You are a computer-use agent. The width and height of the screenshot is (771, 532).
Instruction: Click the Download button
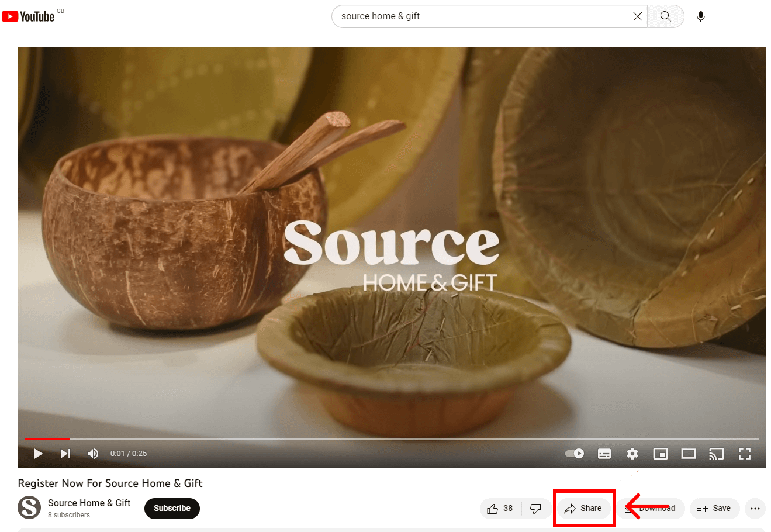651,509
